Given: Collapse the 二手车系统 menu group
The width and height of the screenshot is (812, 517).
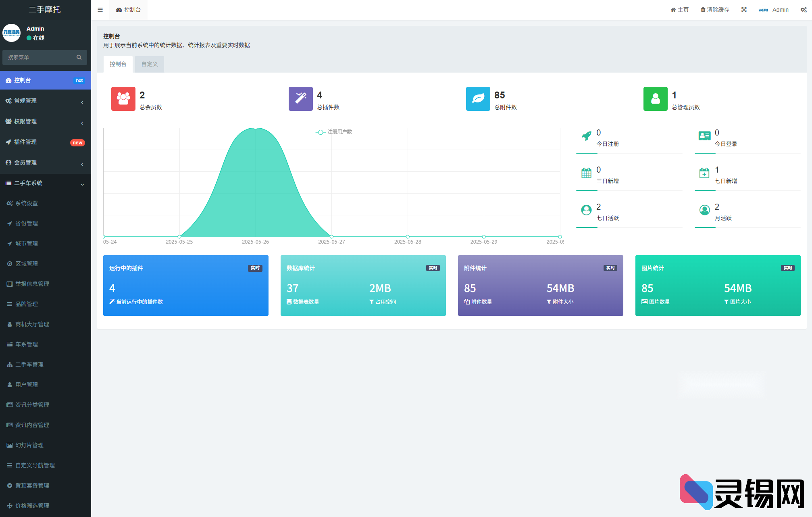Looking at the screenshot, I should (x=45, y=183).
